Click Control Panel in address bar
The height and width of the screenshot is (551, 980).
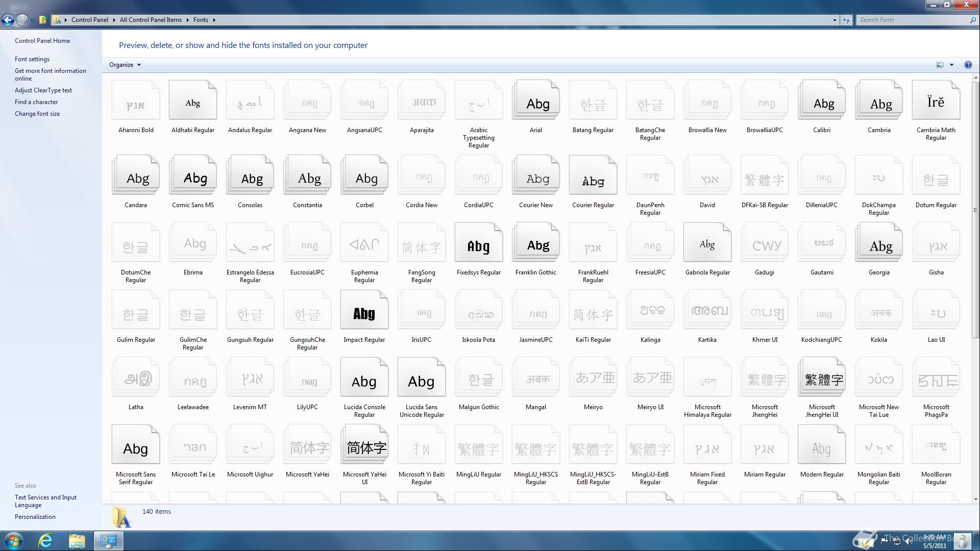pyautogui.click(x=90, y=20)
